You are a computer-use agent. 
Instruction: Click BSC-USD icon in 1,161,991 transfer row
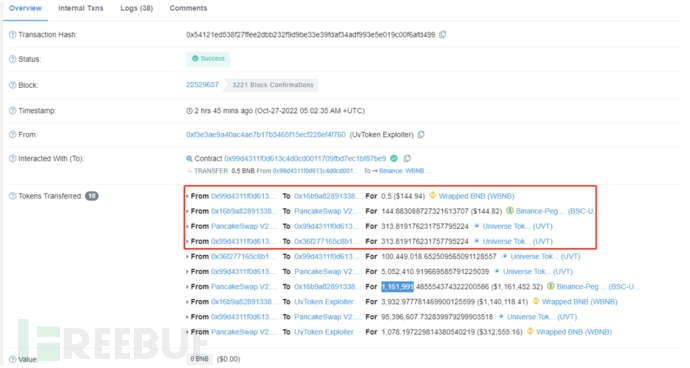551,287
